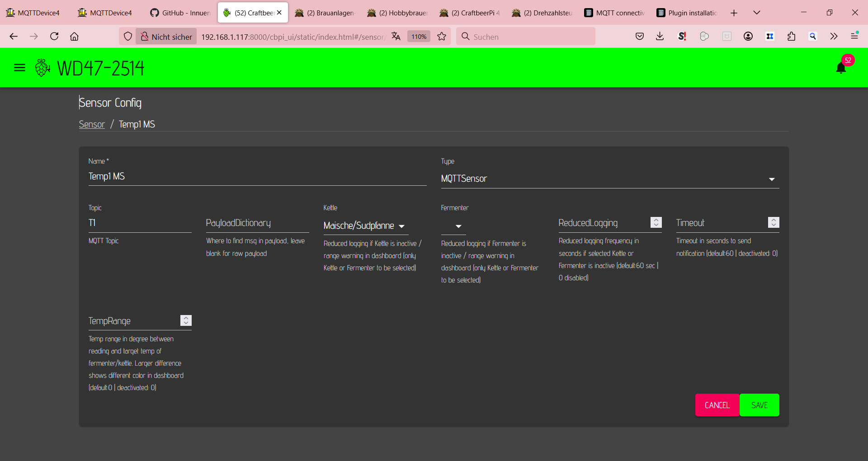868x461 pixels.
Task: Open the browser downloads icon
Action: pyautogui.click(x=660, y=37)
